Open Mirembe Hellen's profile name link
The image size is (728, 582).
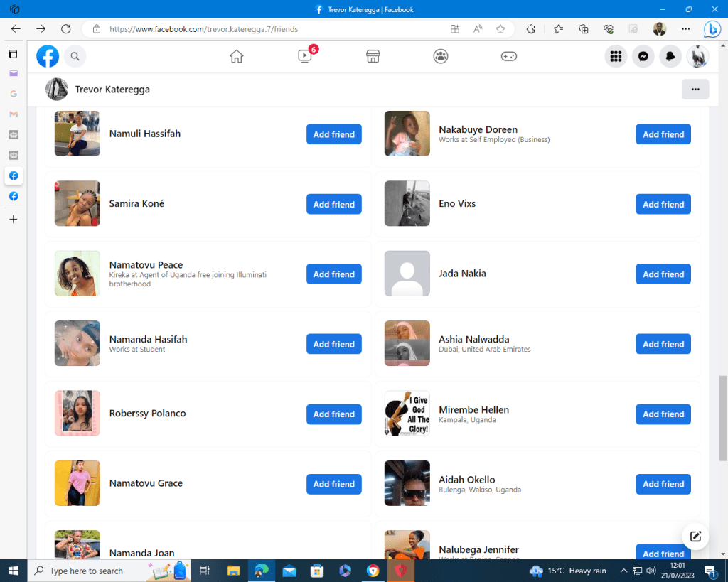pyautogui.click(x=473, y=410)
